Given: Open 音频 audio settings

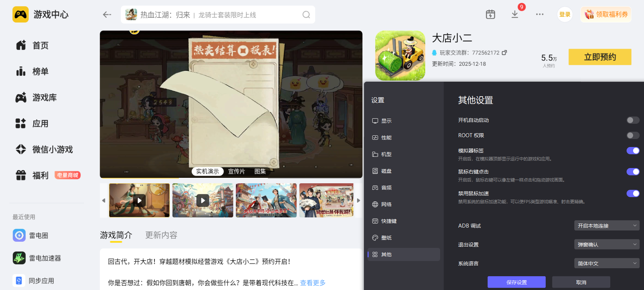Looking at the screenshot, I should (404, 188).
